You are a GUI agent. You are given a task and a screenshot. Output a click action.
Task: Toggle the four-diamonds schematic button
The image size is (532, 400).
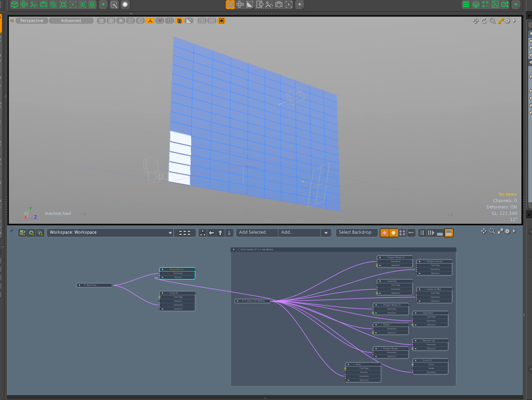pos(402,233)
